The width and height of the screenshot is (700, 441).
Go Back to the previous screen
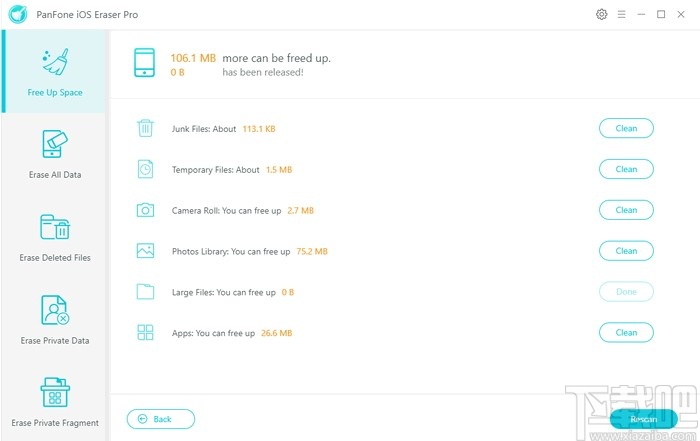click(x=161, y=419)
